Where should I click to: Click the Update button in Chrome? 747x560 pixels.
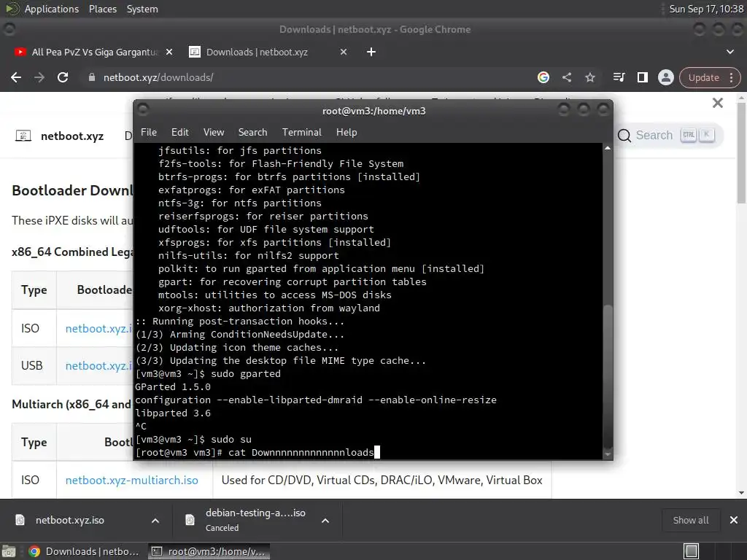703,77
